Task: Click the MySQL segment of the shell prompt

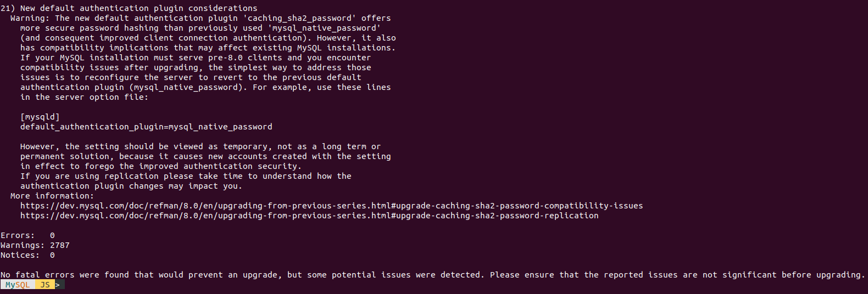Action: tap(18, 285)
